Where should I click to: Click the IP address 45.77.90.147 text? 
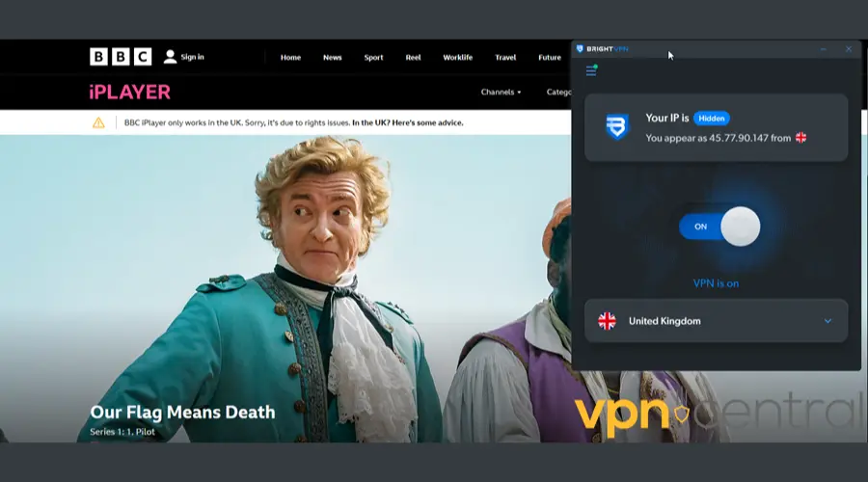pyautogui.click(x=739, y=138)
